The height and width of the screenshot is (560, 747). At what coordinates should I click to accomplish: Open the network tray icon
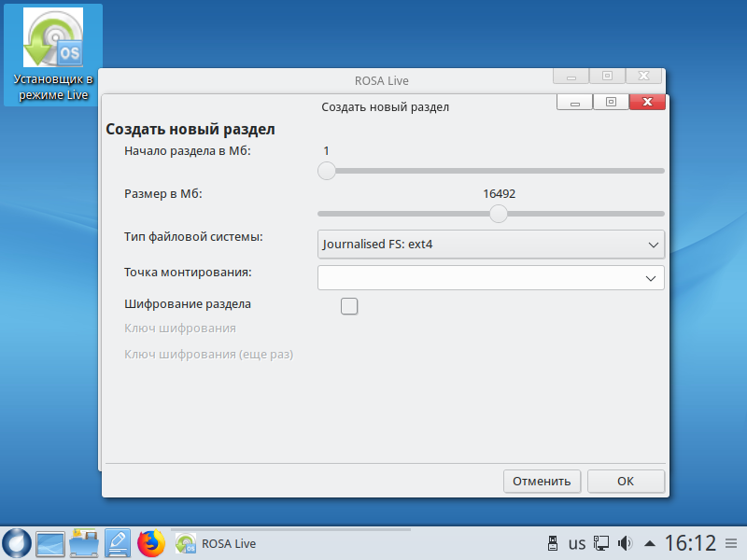pyautogui.click(x=602, y=543)
